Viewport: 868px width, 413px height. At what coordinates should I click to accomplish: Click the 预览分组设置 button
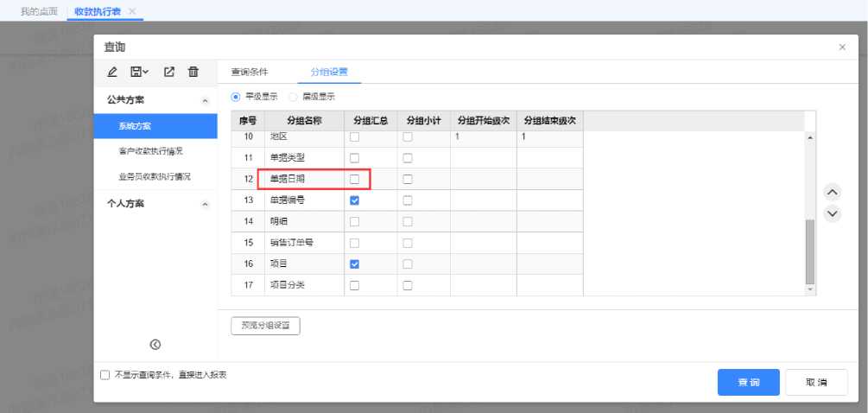(266, 326)
